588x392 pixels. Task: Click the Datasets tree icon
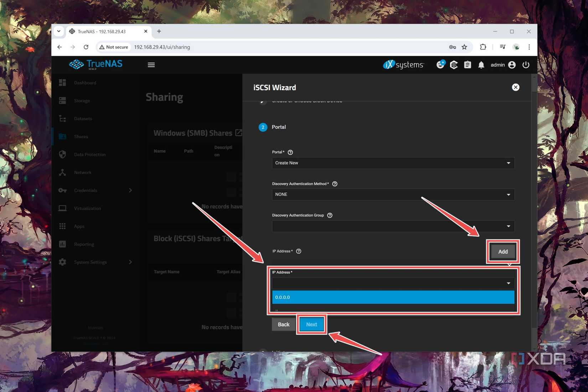pyautogui.click(x=62, y=119)
